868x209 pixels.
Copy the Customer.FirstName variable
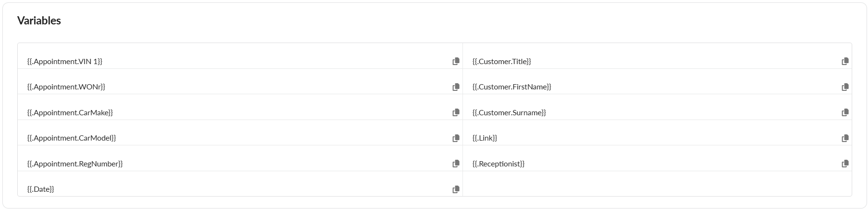(845, 87)
